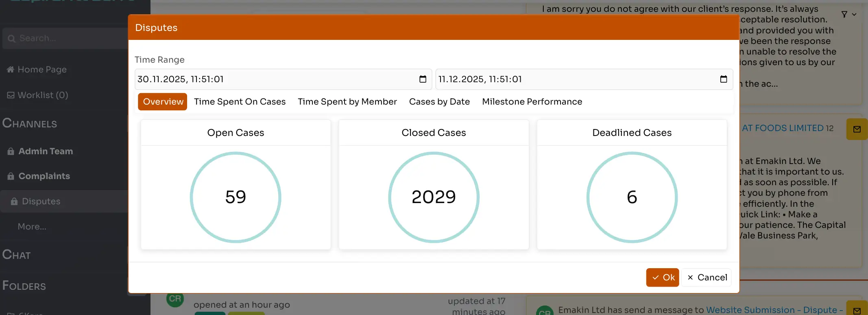Expand the filter dropdown chevron
Screen dimensions: 868x315
(854, 14)
